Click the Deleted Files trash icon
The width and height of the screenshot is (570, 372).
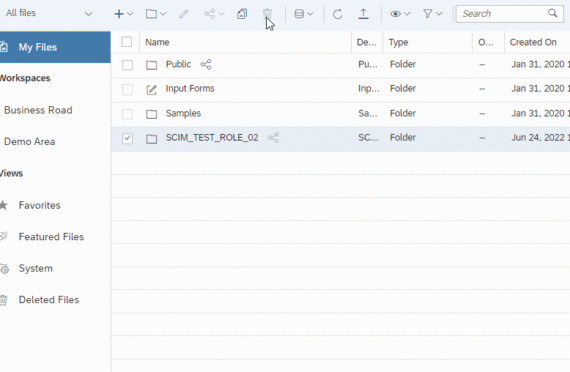[x=3, y=300]
